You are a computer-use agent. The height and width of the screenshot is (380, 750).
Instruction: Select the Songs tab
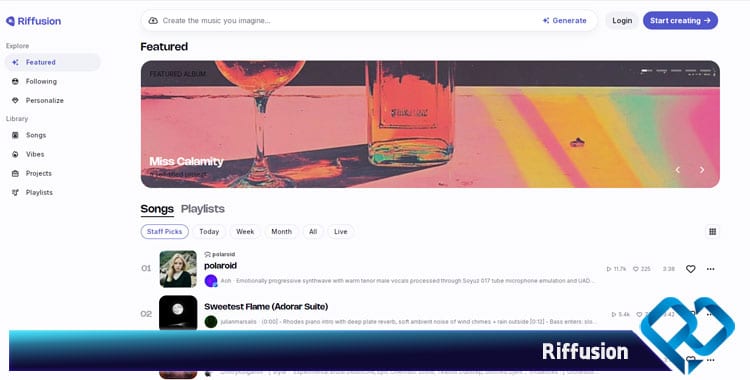click(157, 209)
